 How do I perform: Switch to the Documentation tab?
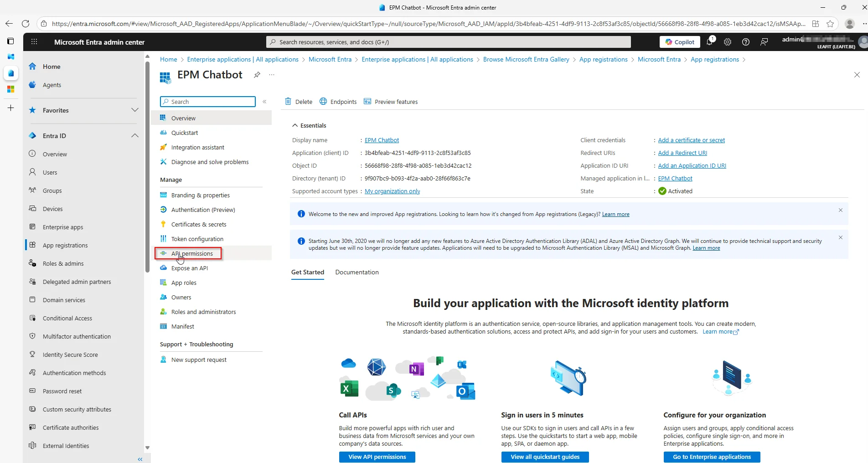357,272
